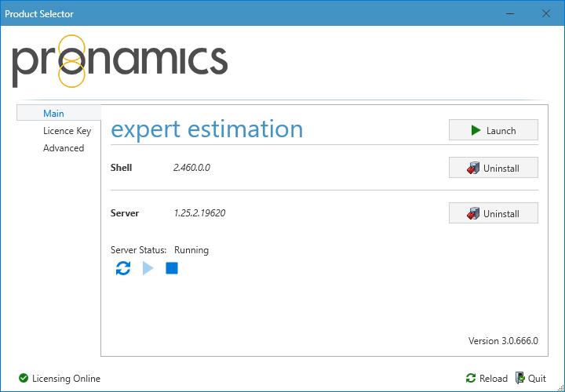Switch to the Main tab
Screen dimensions: 565x392
pos(54,114)
